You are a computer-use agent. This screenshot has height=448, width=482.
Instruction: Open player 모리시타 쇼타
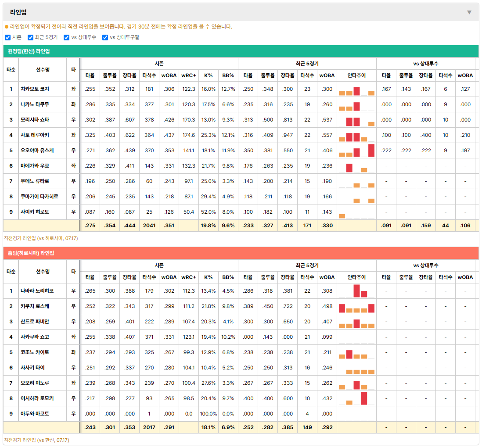click(x=35, y=120)
